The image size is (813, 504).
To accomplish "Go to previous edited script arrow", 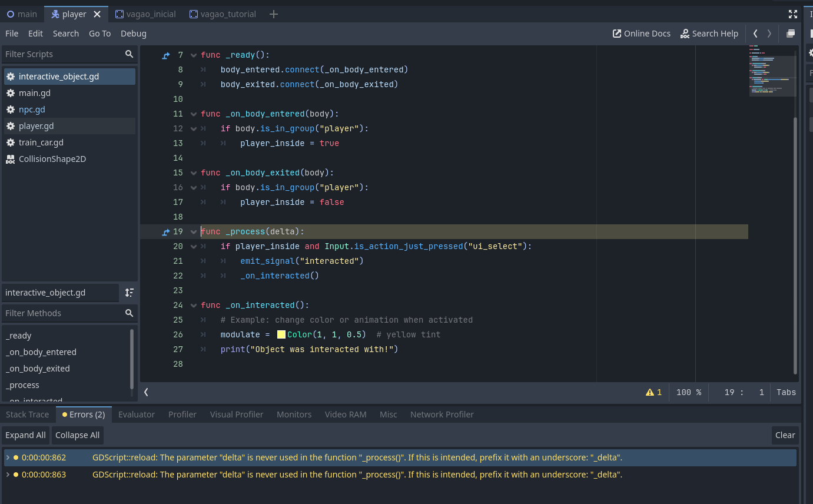I will click(x=755, y=34).
